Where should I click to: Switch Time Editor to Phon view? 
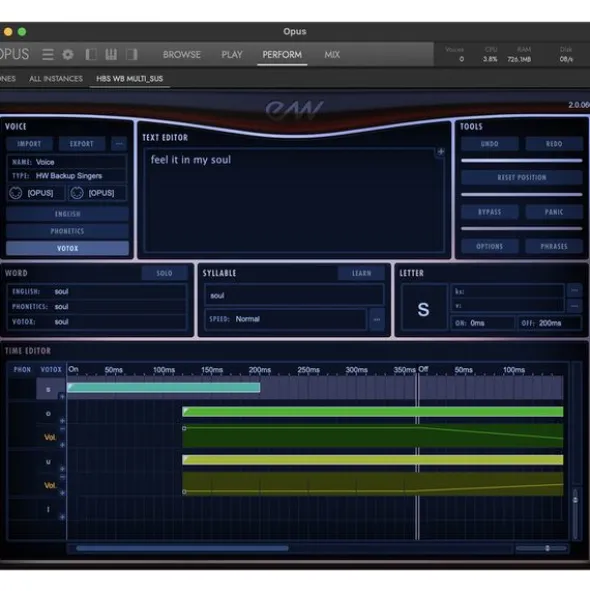click(x=22, y=369)
